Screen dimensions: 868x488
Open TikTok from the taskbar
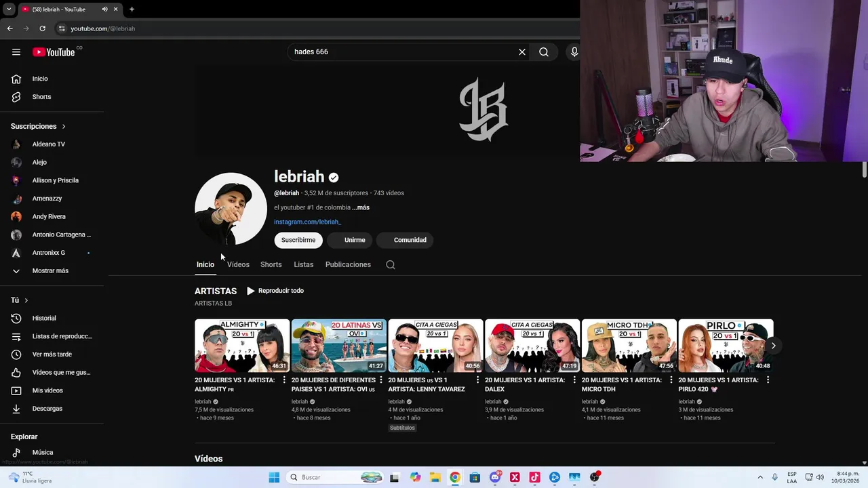tap(534, 477)
